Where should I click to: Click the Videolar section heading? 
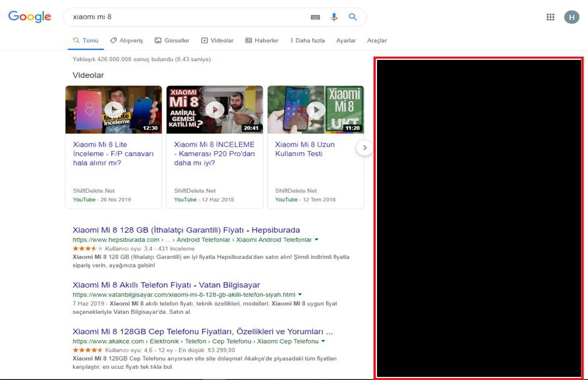[x=88, y=76]
